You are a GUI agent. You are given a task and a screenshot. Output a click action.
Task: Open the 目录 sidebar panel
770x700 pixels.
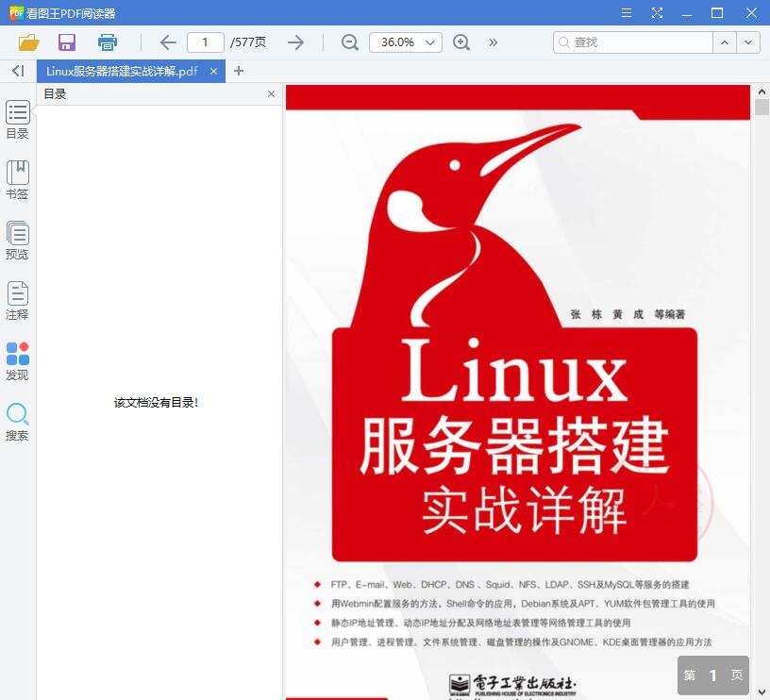(17, 120)
